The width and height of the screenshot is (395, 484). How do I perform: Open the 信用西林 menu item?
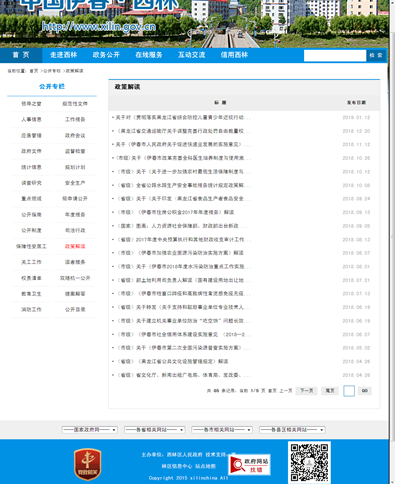[234, 55]
